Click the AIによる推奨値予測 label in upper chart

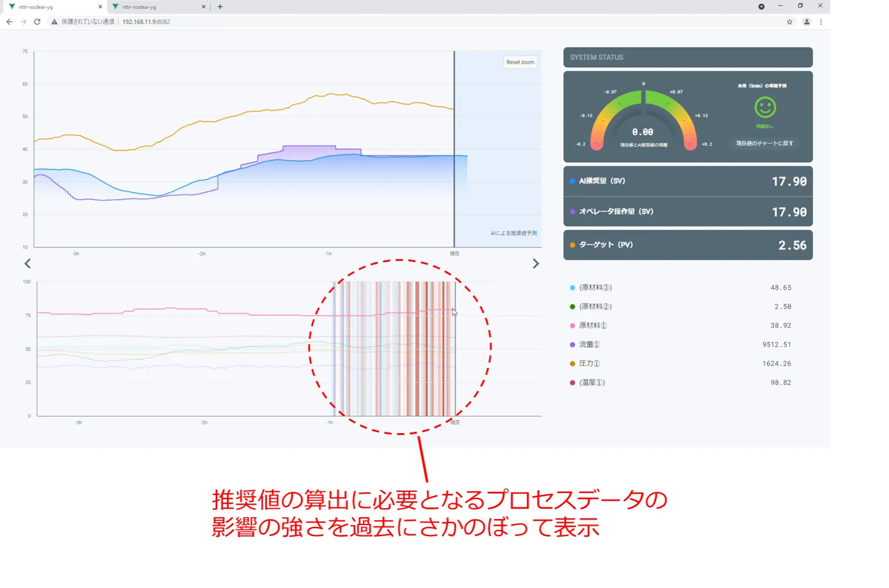(514, 234)
